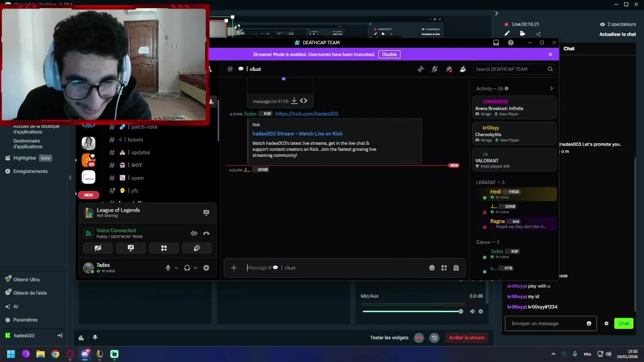Image resolution: width=644 pixels, height=362 pixels.
Task: Open Paramètres in Streamlabs sidebar
Action: tap(21, 320)
